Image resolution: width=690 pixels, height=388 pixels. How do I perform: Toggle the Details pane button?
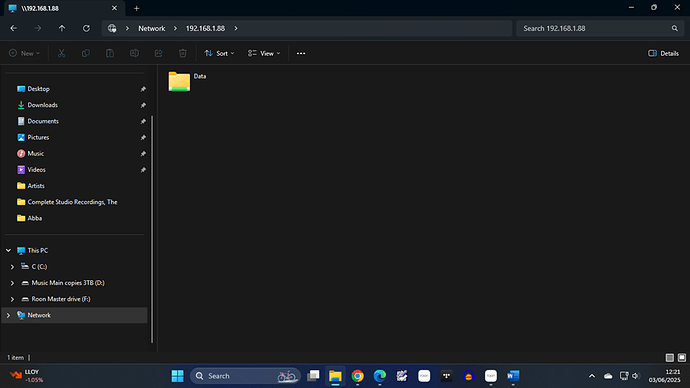click(663, 53)
